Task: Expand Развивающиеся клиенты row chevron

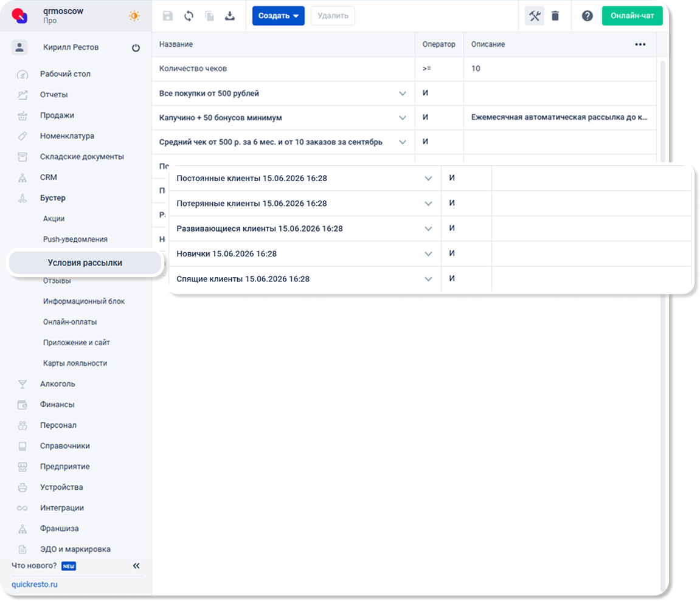Action: click(x=428, y=229)
